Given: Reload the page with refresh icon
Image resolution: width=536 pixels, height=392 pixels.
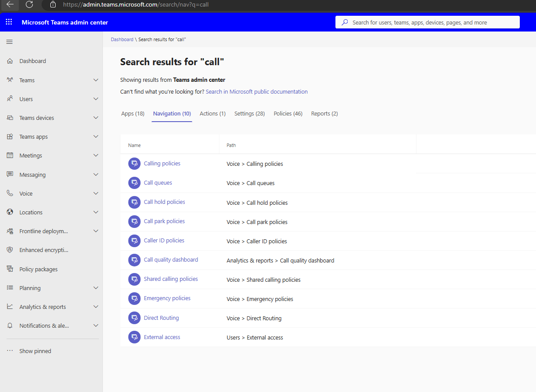Looking at the screenshot, I should [29, 4].
